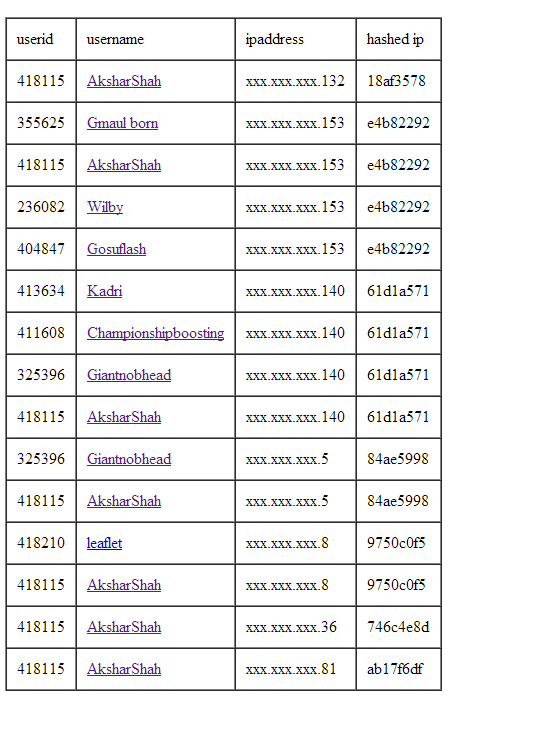Open the Championshipboosting user link
Screen dimensions: 560x746
click(155, 333)
